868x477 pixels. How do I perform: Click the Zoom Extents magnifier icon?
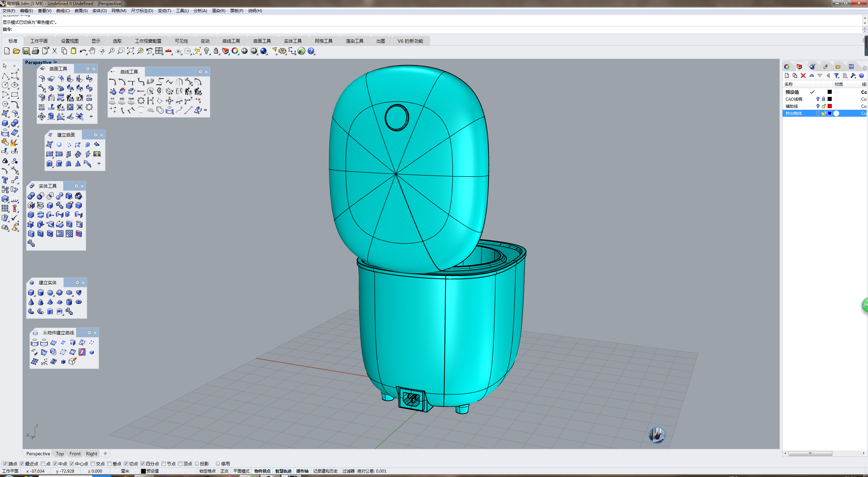pos(131,51)
